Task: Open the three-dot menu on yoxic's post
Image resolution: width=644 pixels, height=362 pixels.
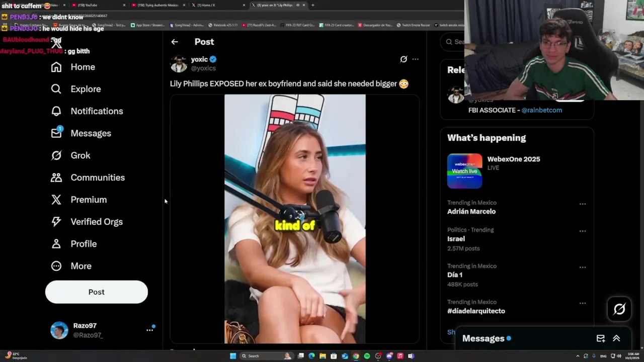Action: click(x=415, y=59)
